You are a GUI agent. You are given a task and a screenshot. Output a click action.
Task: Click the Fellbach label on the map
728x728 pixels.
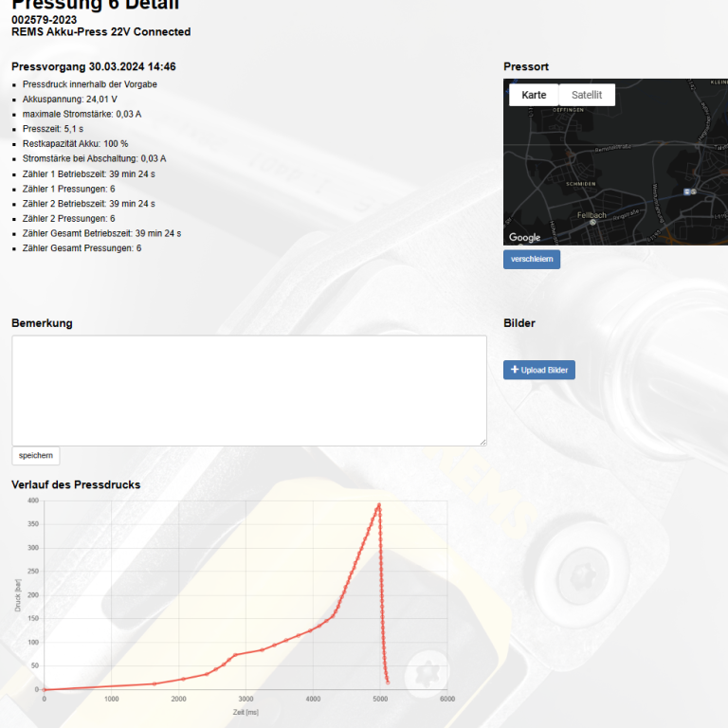tap(591, 215)
